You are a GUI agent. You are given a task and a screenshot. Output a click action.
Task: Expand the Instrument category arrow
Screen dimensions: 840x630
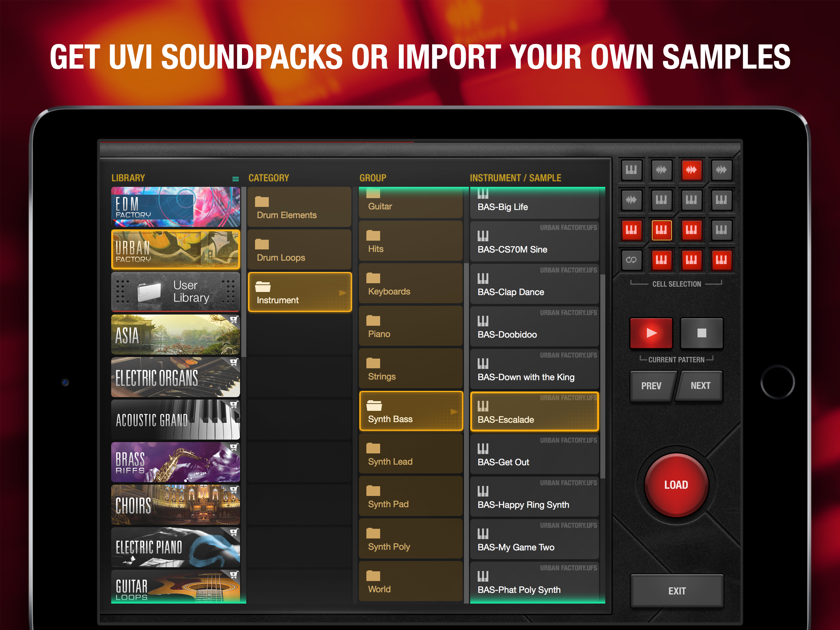click(343, 293)
